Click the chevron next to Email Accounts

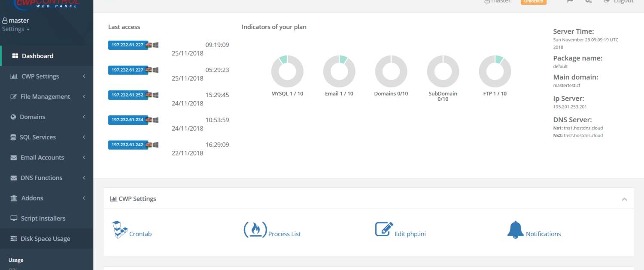84,158
